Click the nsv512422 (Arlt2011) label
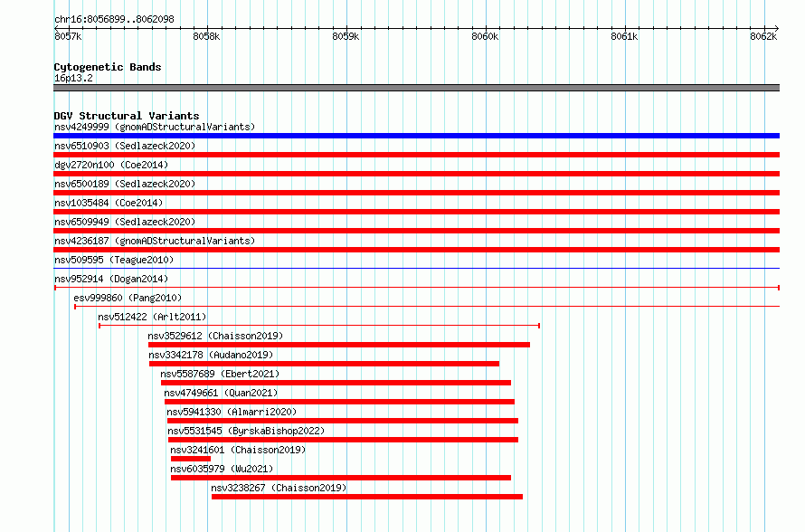 point(152,317)
